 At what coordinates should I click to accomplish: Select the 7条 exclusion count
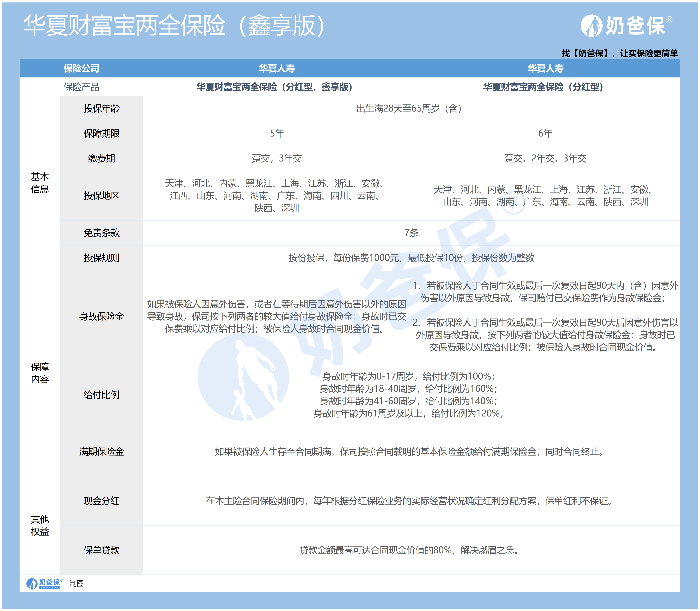click(x=411, y=233)
